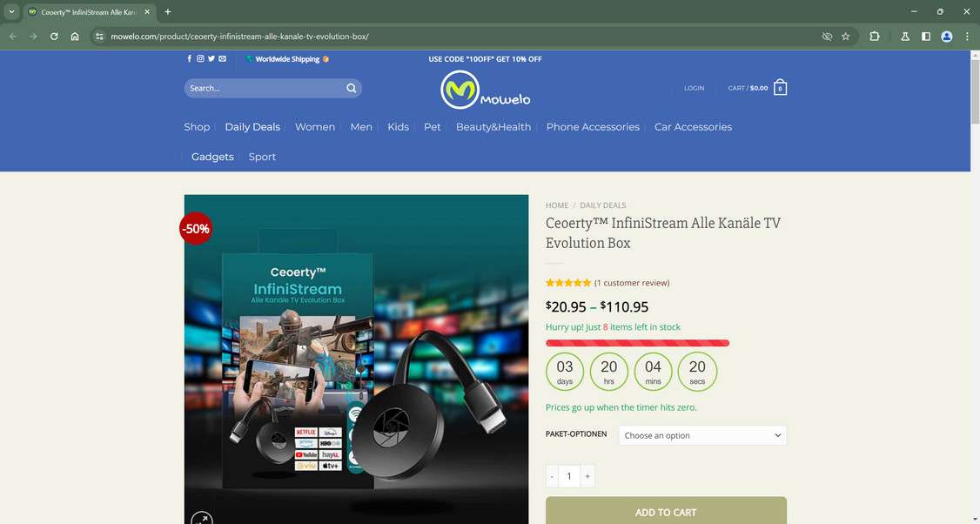Open the email contact icon
Image resolution: width=980 pixels, height=524 pixels.
click(221, 58)
